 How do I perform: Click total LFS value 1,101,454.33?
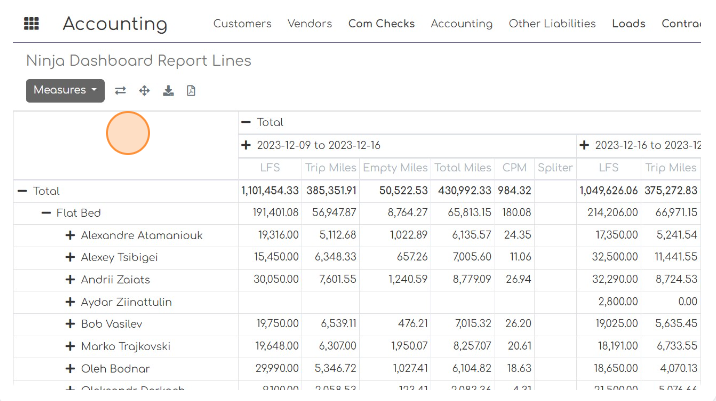(270, 190)
